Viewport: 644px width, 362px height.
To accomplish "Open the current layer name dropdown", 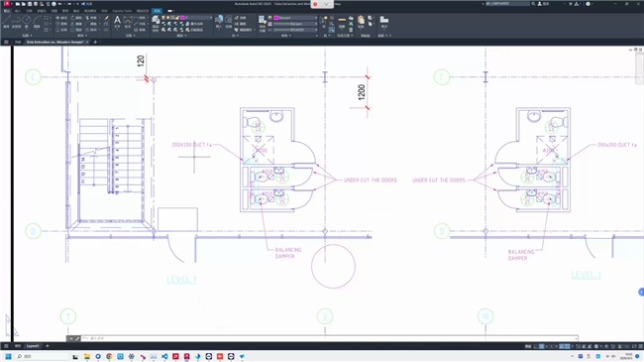I will coord(196,18).
